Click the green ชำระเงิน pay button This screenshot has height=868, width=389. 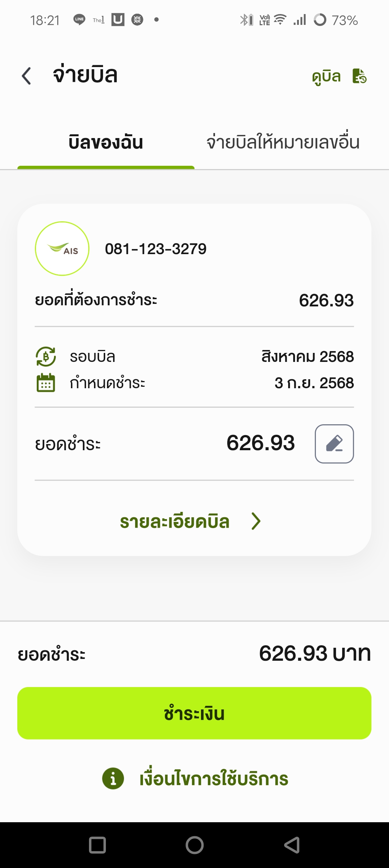point(194,713)
